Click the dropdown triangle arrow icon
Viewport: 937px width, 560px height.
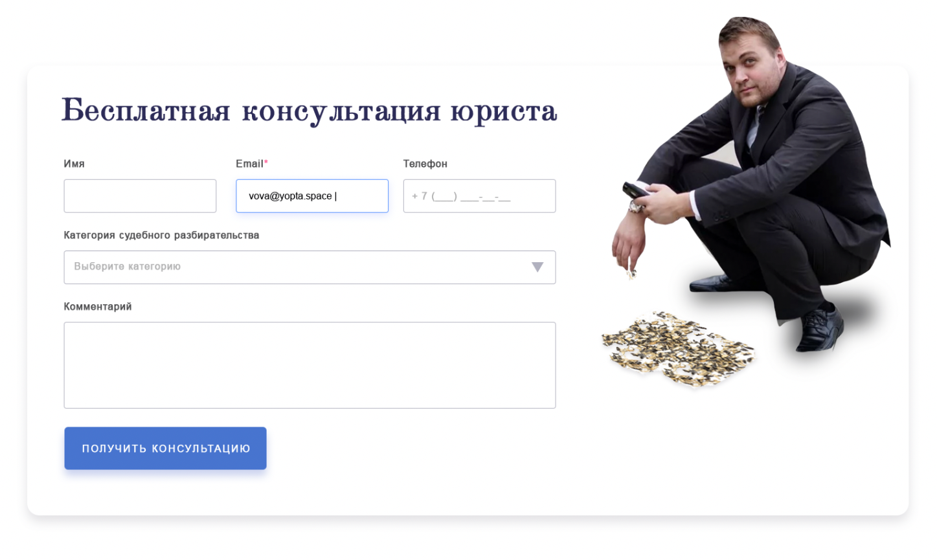[537, 267]
